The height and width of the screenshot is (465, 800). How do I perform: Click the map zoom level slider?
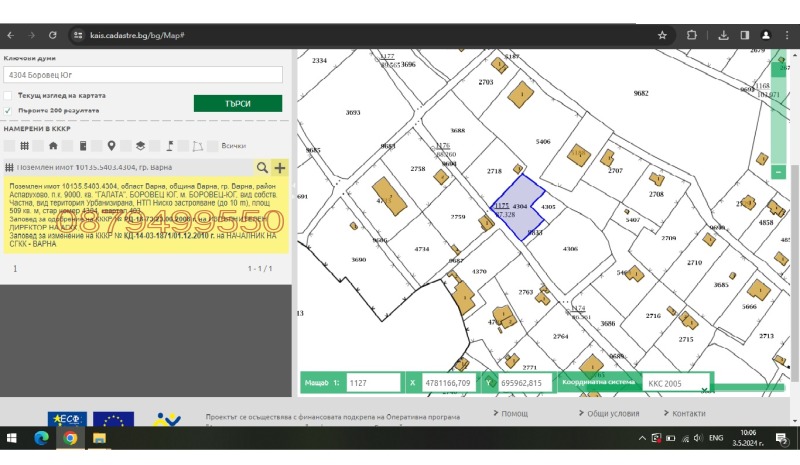[x=779, y=110]
